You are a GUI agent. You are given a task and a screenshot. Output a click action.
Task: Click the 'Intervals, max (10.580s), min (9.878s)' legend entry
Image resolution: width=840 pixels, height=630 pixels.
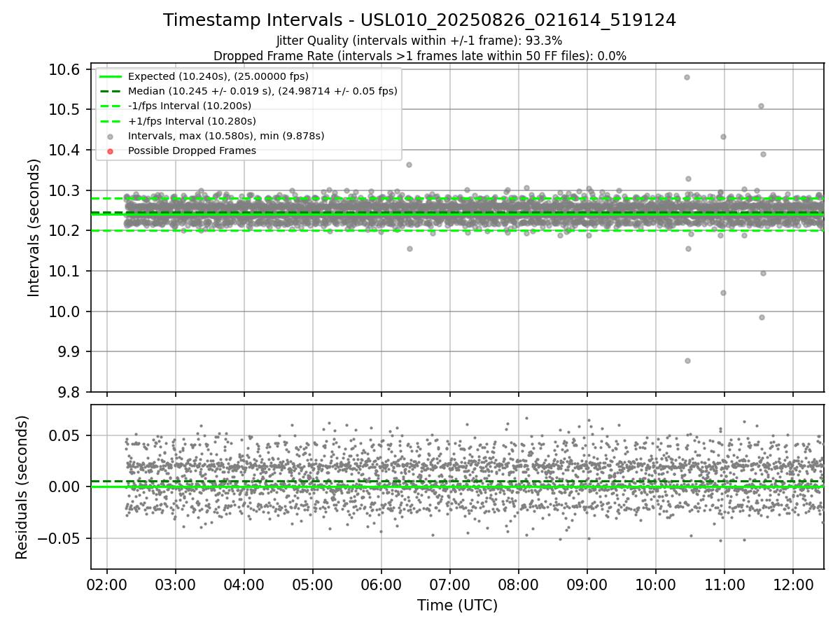(x=226, y=136)
